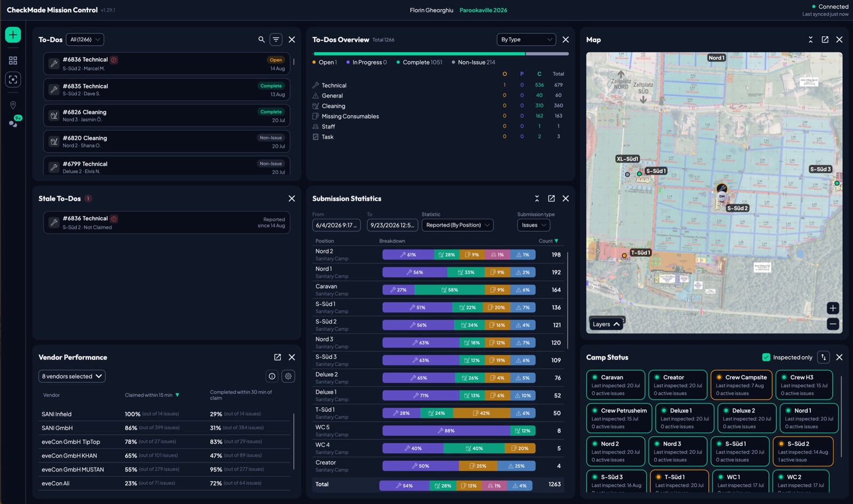Pop out the Map panel

tap(825, 39)
